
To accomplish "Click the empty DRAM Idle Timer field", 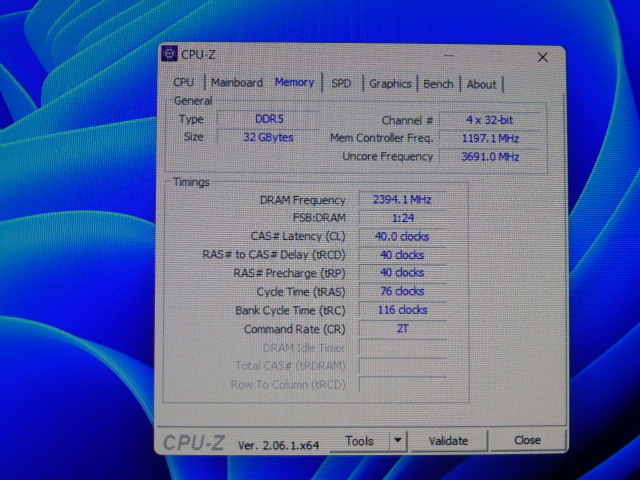I will coord(402,348).
